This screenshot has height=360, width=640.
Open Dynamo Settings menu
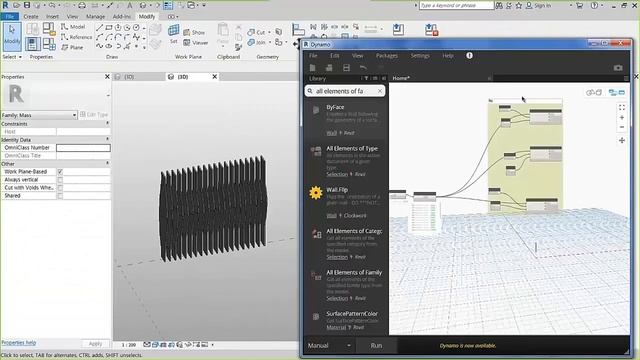click(420, 56)
